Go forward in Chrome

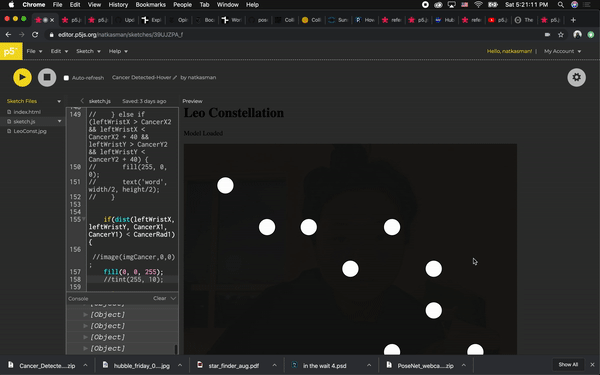(x=22, y=34)
